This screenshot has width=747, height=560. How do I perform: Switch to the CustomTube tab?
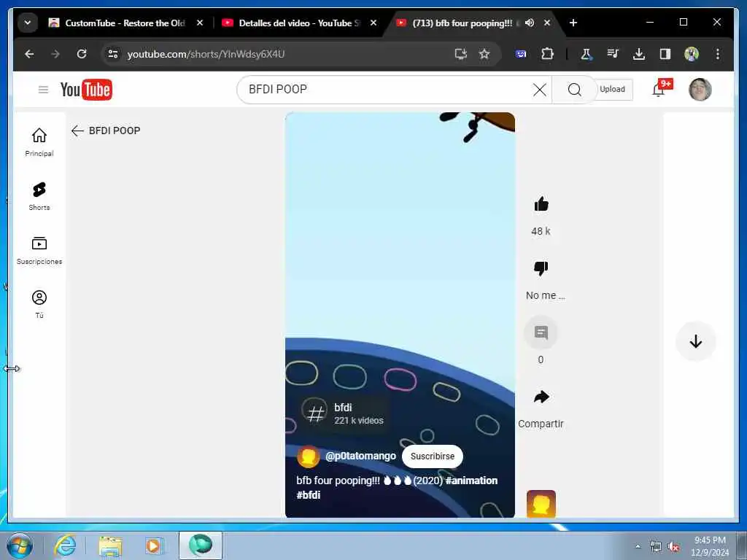pos(125,23)
